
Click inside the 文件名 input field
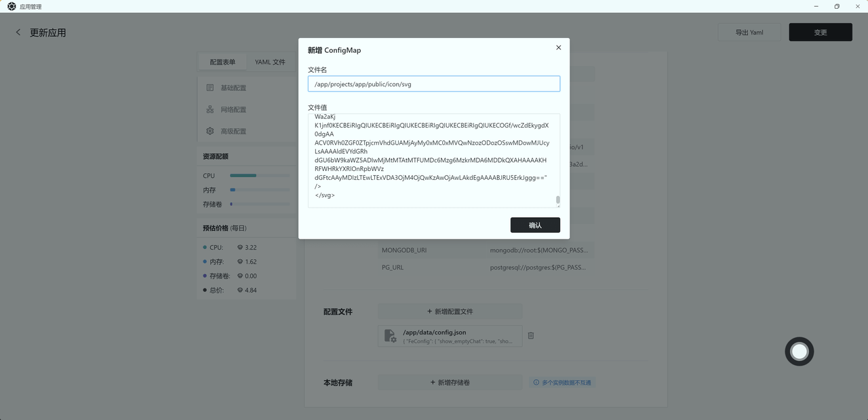pyautogui.click(x=434, y=83)
